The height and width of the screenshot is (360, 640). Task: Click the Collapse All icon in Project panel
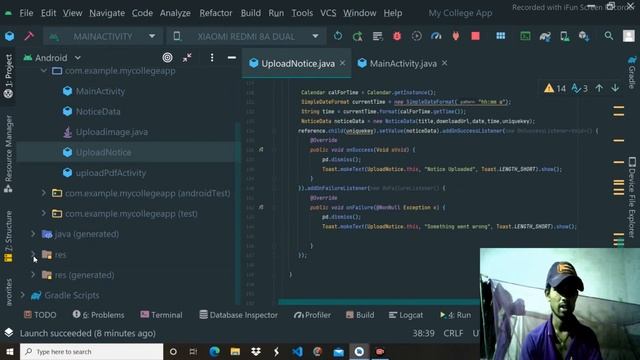pos(187,58)
